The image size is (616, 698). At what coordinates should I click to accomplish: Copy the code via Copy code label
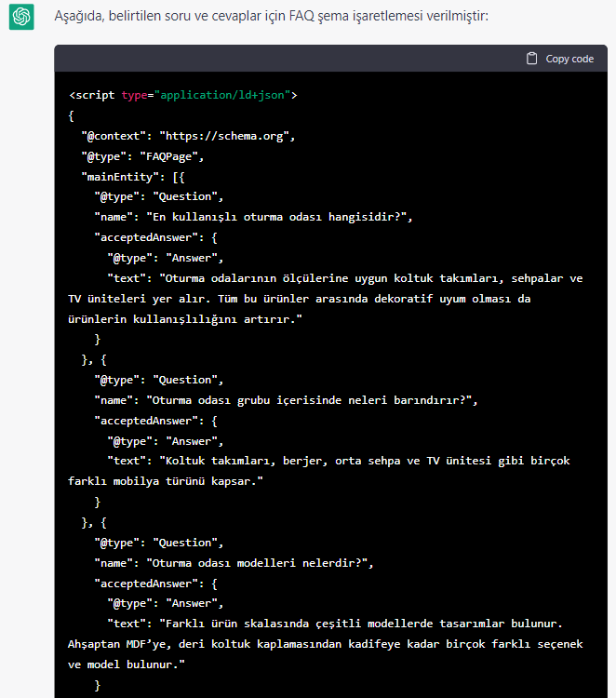pos(569,59)
